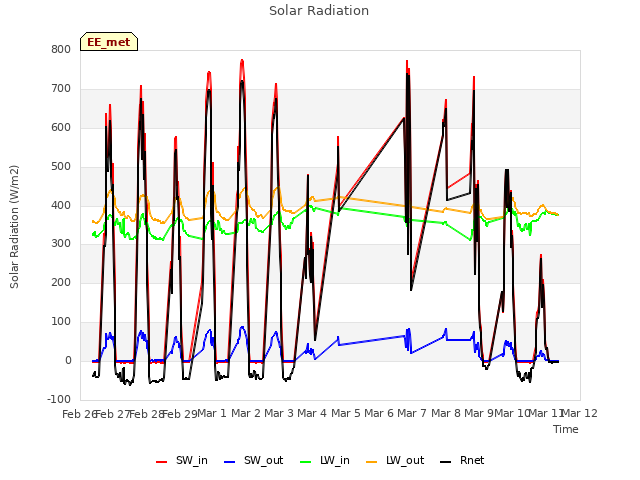Screen dimensions: 640x480
Task: Toggle the SW_in legend entry
Action: point(182,461)
